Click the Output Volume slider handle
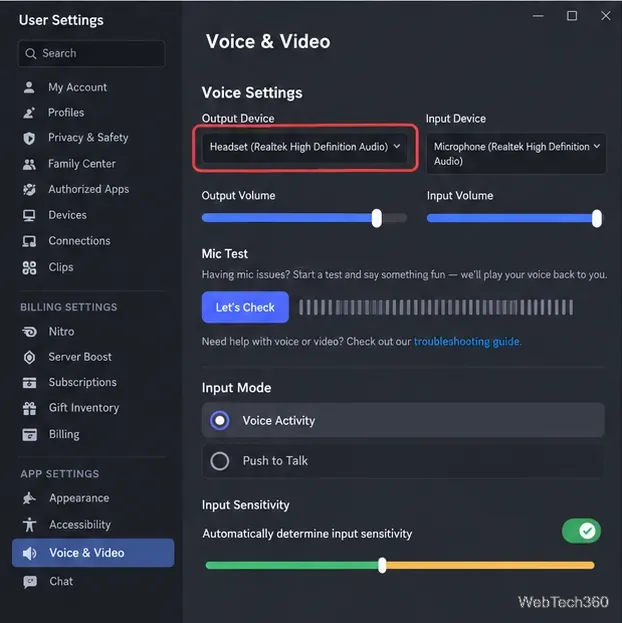The image size is (622, 623). tap(377, 218)
